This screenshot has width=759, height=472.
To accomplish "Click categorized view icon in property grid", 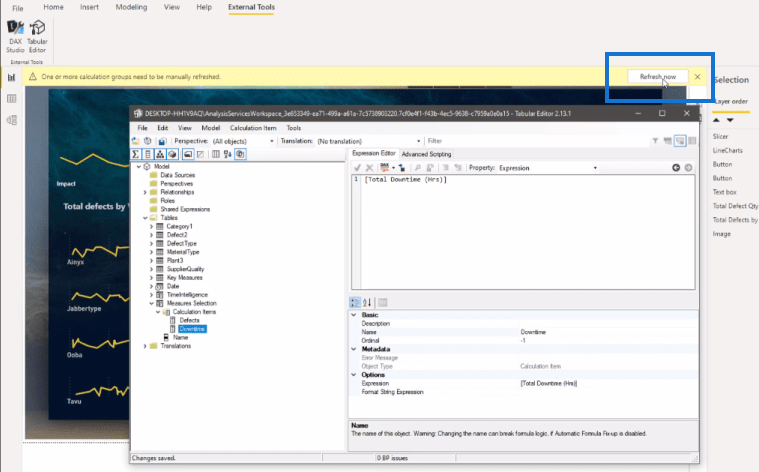I will pyautogui.click(x=355, y=303).
